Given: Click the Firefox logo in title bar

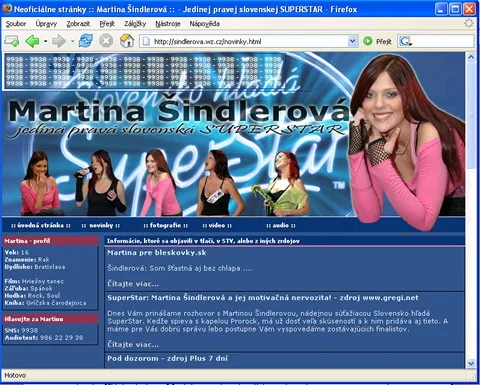Looking at the screenshot, I should coord(7,8).
